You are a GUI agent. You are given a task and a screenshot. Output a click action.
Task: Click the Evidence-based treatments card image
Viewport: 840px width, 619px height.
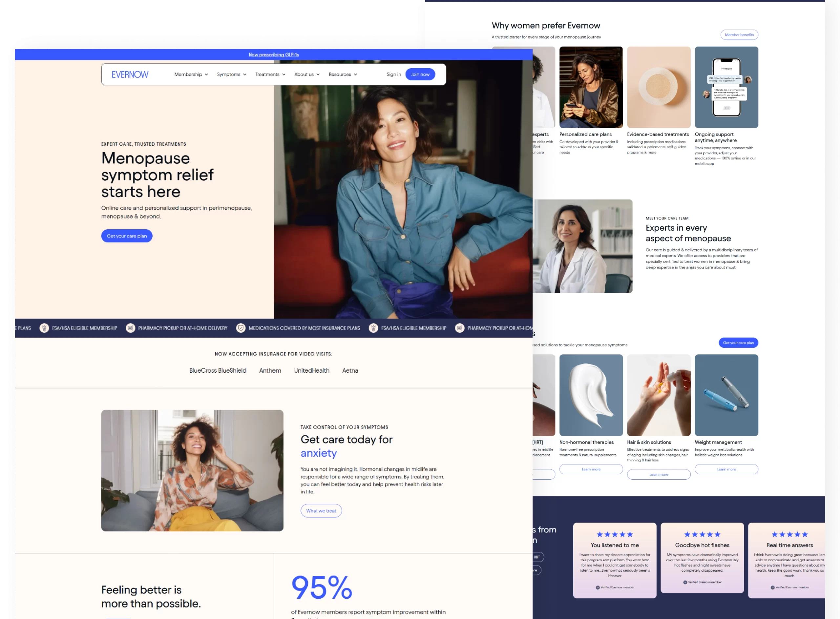[x=658, y=87]
